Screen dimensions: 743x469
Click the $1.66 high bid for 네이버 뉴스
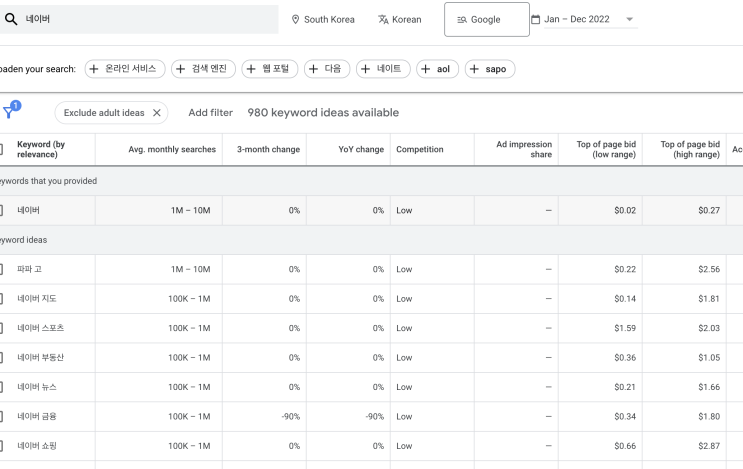coord(709,387)
